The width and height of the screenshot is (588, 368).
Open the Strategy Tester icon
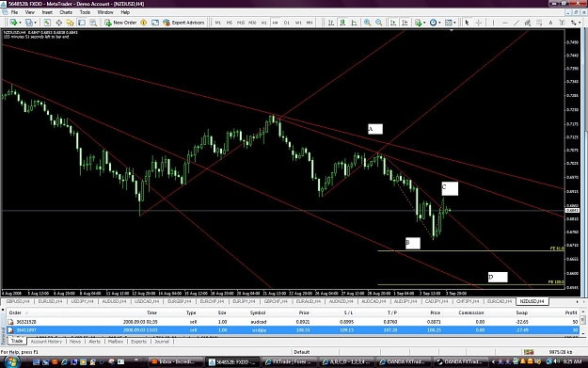[x=93, y=23]
